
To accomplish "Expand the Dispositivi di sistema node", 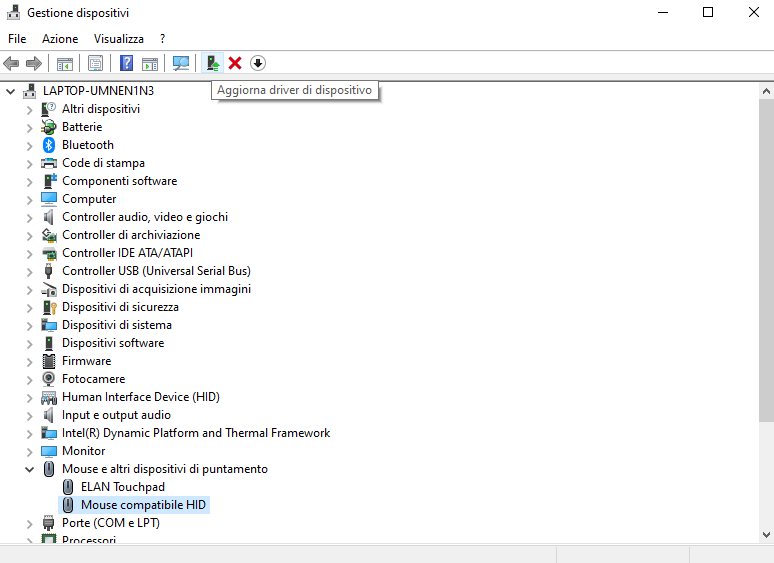I will click(29, 326).
